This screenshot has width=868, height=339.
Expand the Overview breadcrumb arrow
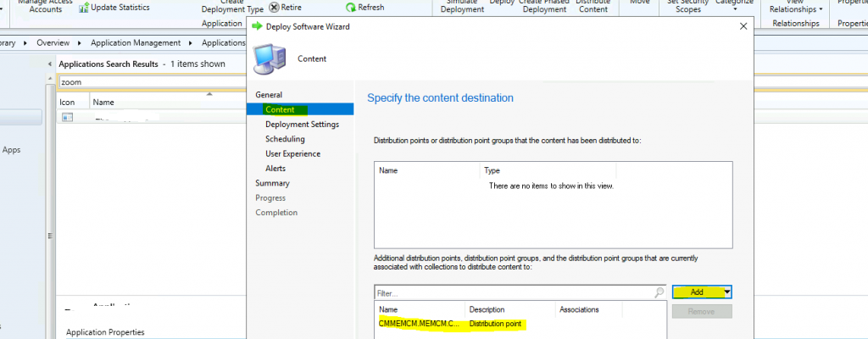point(79,42)
